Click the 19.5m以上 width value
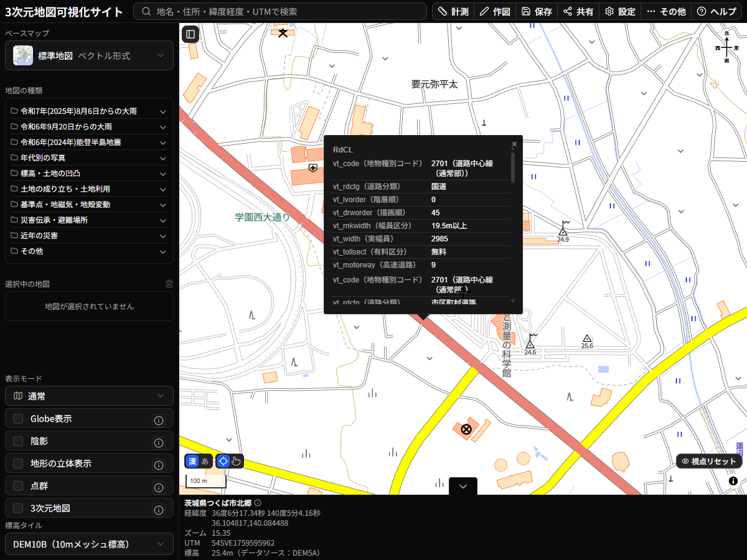The height and width of the screenshot is (560, 747). [x=449, y=225]
